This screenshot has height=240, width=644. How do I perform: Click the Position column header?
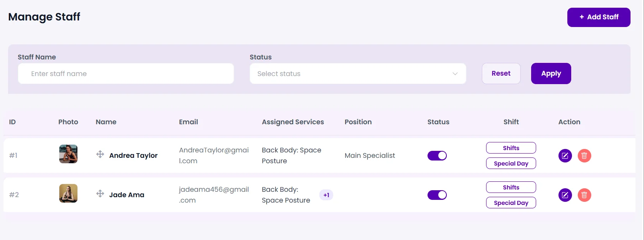(358, 122)
